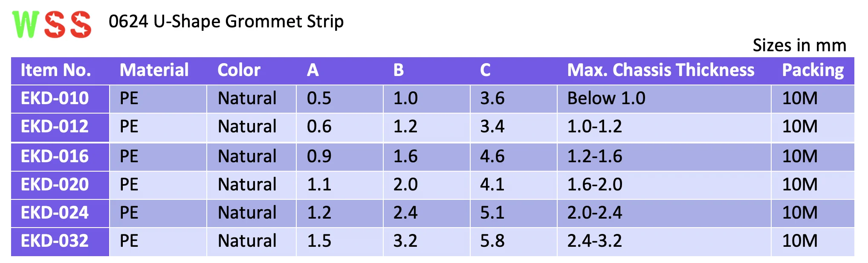Image resolution: width=868 pixels, height=263 pixels.
Task: Click the Packing column header
Action: click(x=813, y=70)
